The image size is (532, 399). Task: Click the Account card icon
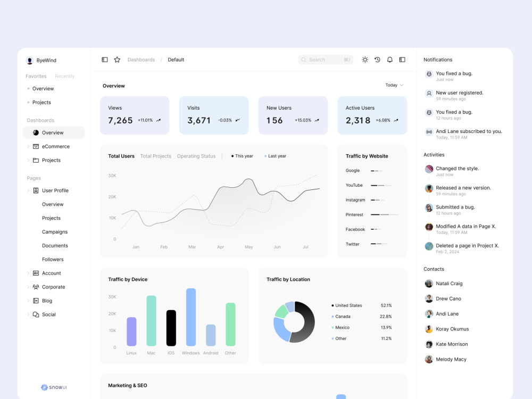[36, 273]
